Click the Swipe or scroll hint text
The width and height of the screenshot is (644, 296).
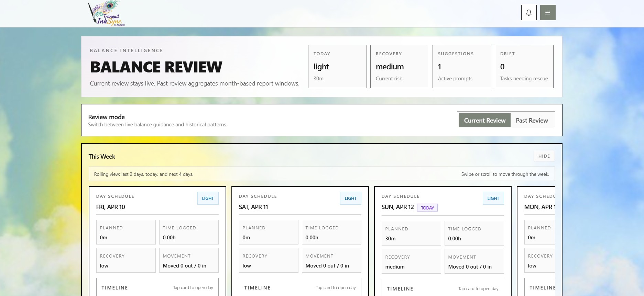(x=505, y=174)
